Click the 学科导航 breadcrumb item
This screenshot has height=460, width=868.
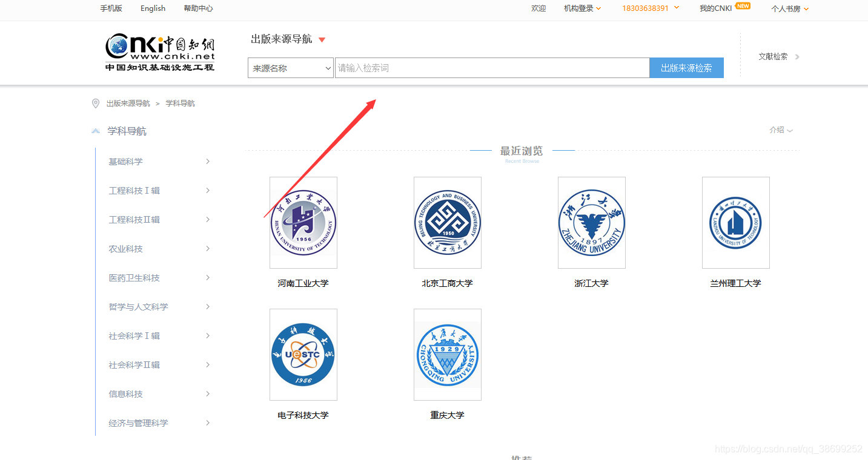coord(181,103)
